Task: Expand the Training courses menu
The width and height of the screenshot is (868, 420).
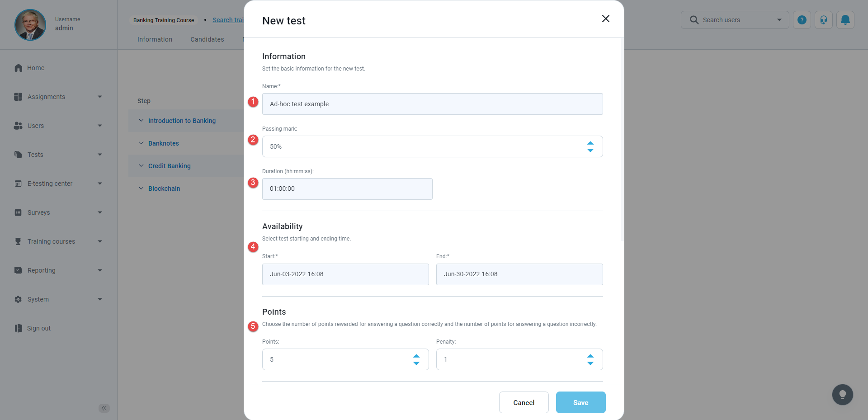Action: tap(100, 241)
